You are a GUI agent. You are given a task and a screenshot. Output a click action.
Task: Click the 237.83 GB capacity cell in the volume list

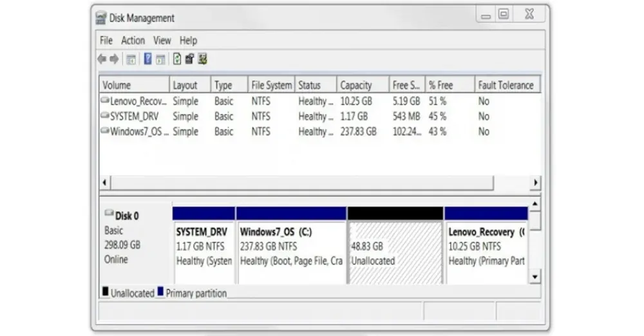coord(358,131)
